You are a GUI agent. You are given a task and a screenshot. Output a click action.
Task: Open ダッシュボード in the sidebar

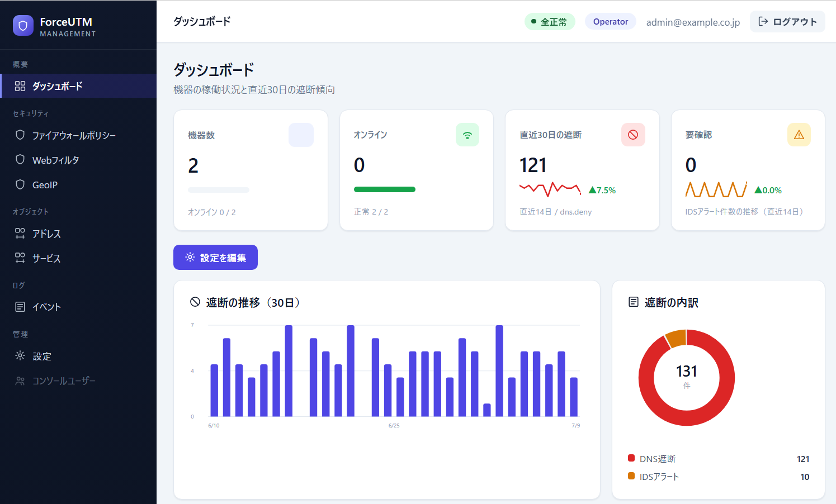tap(78, 86)
